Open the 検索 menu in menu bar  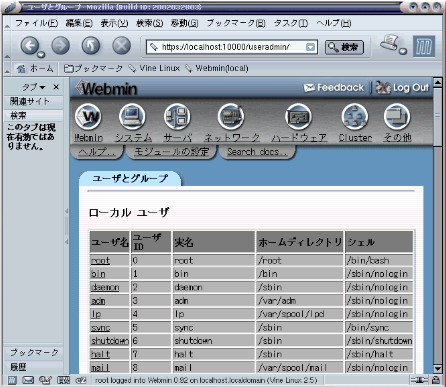149,23
